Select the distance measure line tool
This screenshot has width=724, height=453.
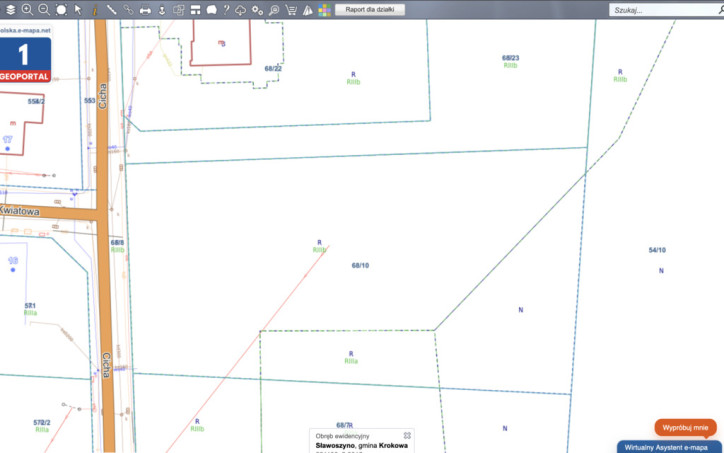coord(111,10)
